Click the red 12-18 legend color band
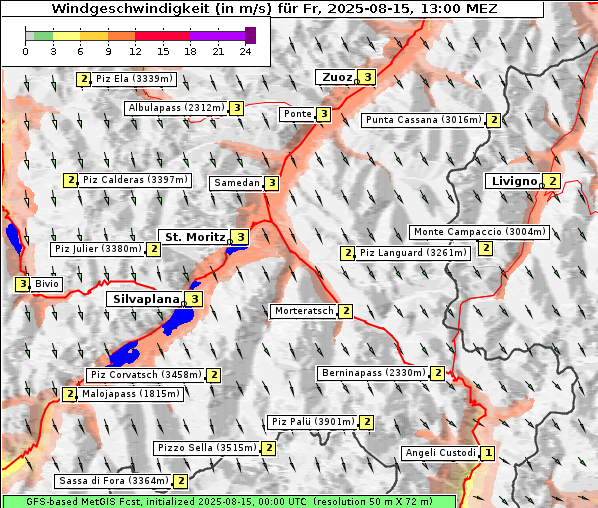Screen dimensions: 598x508 click(x=162, y=36)
